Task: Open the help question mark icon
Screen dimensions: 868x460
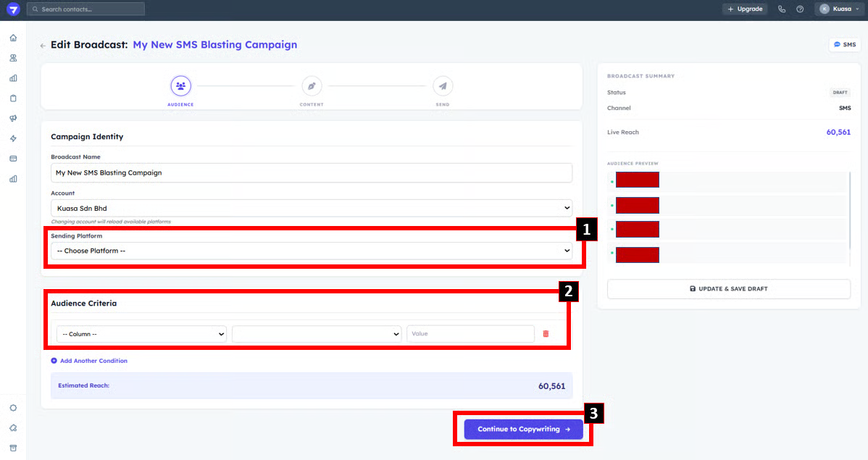Action: point(800,9)
